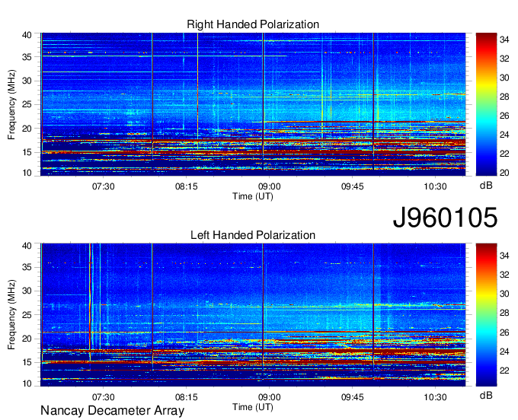The width and height of the screenshot is (518, 420).
Task: Click the dB label under upper color bar
Action: click(x=486, y=186)
